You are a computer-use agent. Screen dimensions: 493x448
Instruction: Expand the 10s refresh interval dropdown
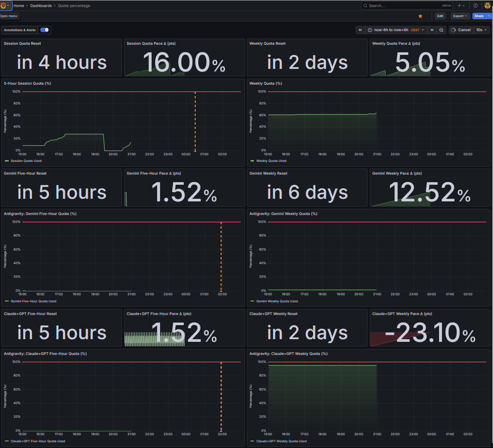[481, 30]
